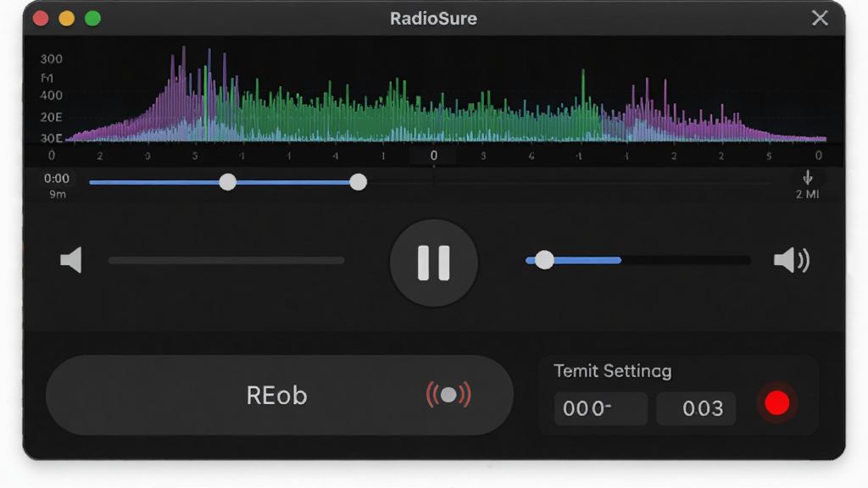The width and height of the screenshot is (868, 488).
Task: Click the 300 spectrum axis label
Action: (52, 59)
